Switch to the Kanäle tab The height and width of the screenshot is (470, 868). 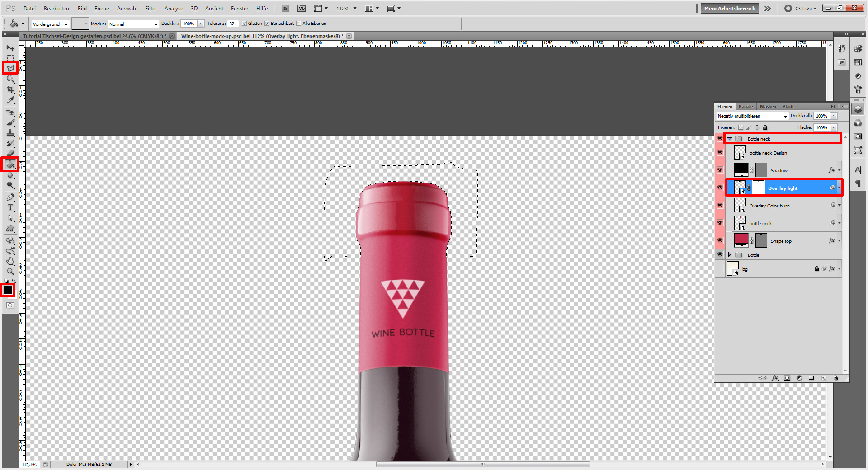pos(745,106)
